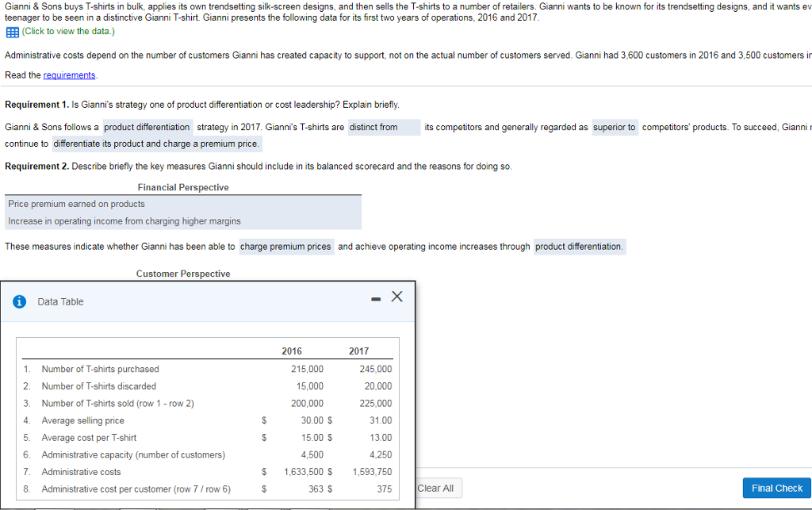
Task: Click the 'Data Table' title text
Action: [60, 302]
